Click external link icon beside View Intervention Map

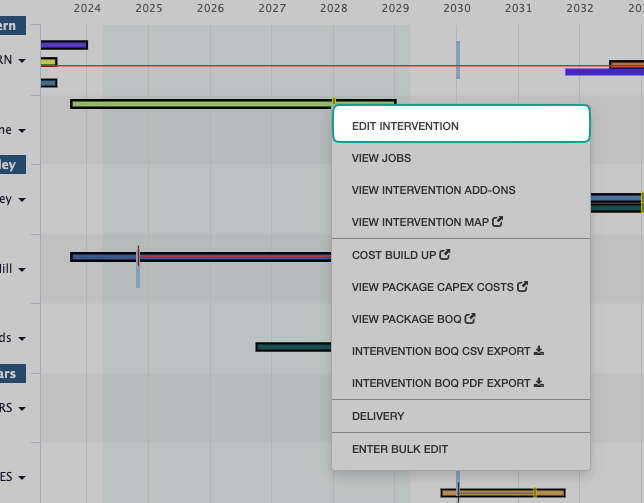coord(512,222)
